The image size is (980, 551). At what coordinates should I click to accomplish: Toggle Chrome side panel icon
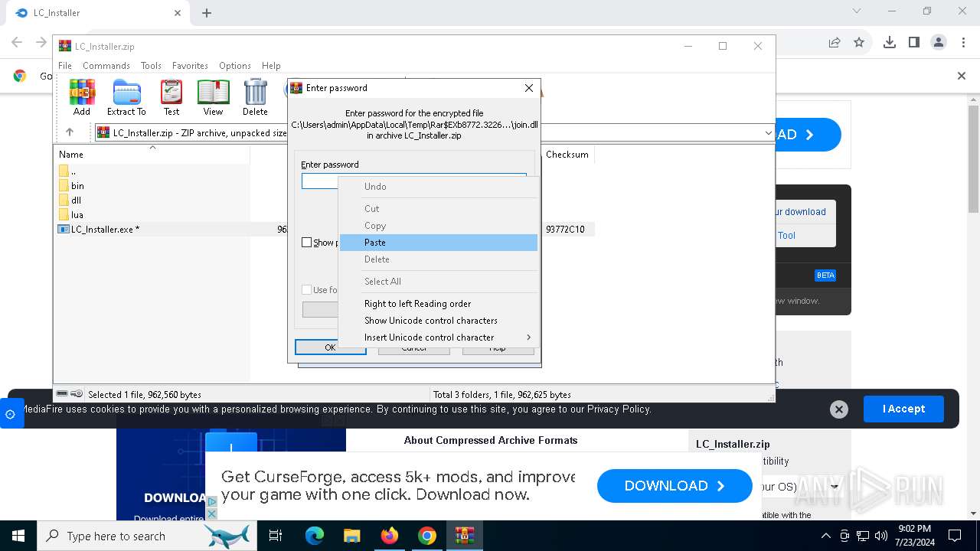pyautogui.click(x=914, y=43)
